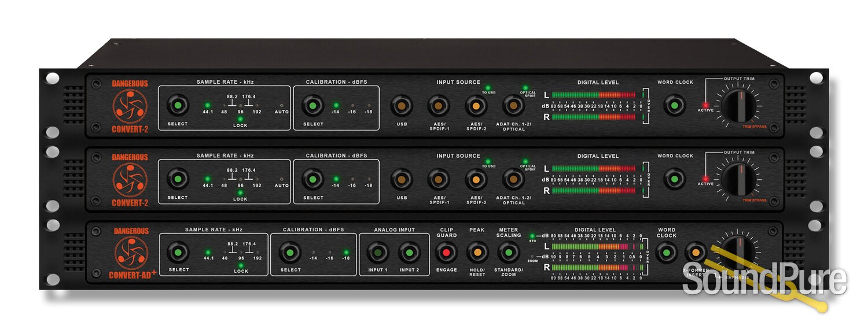Push the Peak HOLD/RESET button
This screenshot has height=333, width=868.
477,253
